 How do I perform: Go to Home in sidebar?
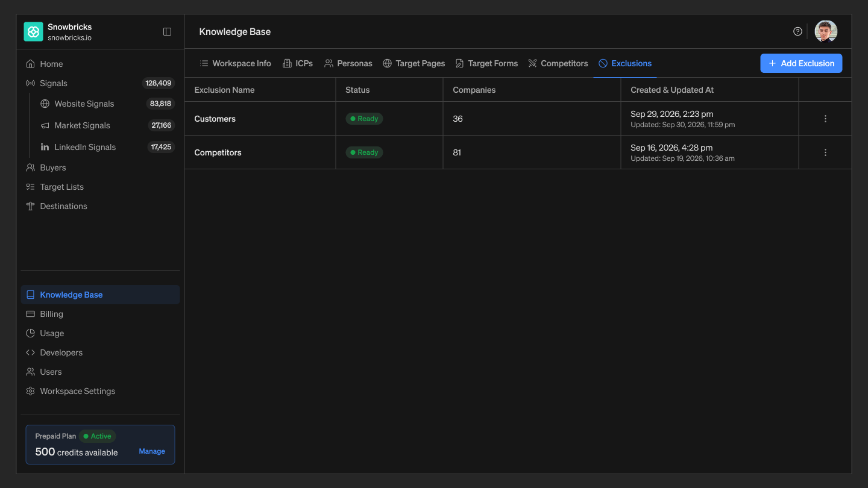[101, 64]
